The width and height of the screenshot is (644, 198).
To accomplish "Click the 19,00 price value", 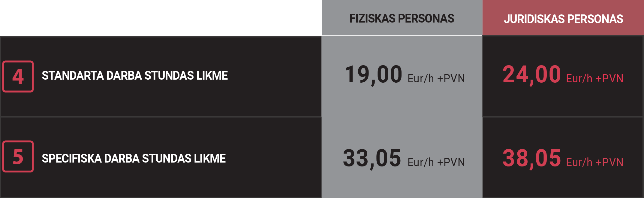I will click(373, 75).
